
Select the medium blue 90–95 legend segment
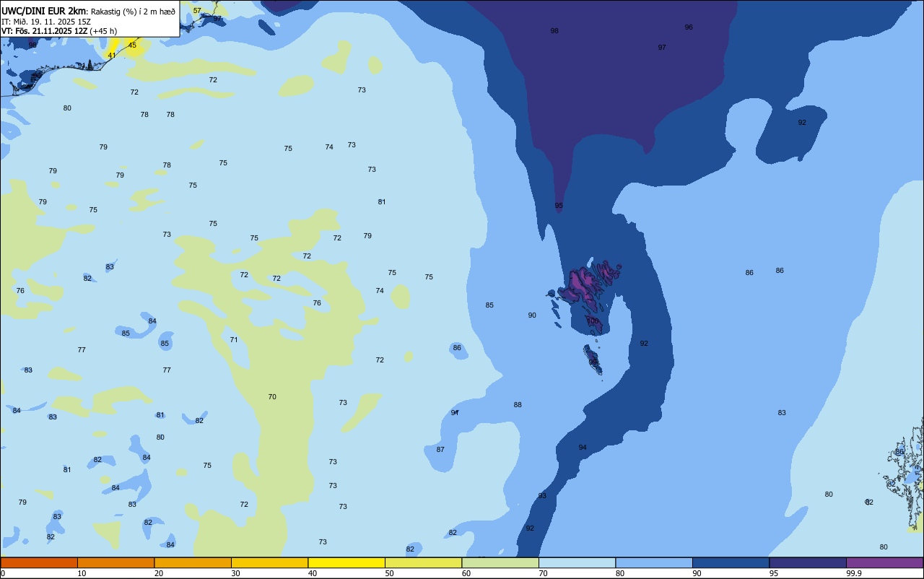[x=731, y=562]
